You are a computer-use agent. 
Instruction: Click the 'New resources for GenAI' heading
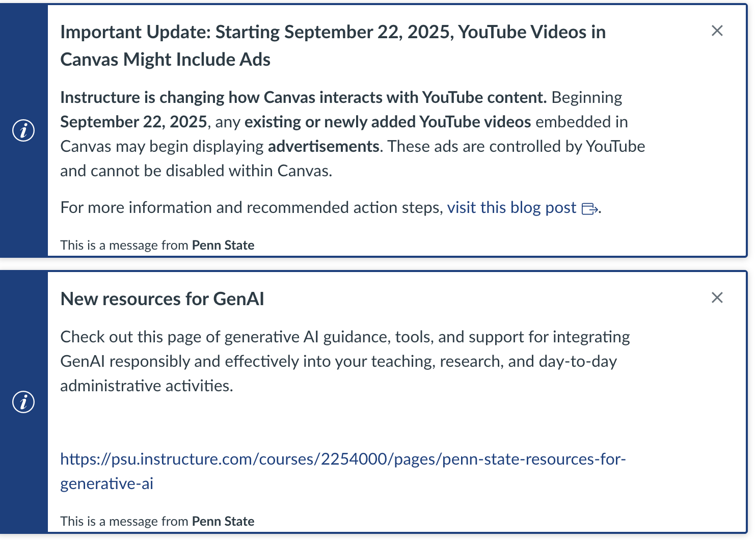coord(162,299)
